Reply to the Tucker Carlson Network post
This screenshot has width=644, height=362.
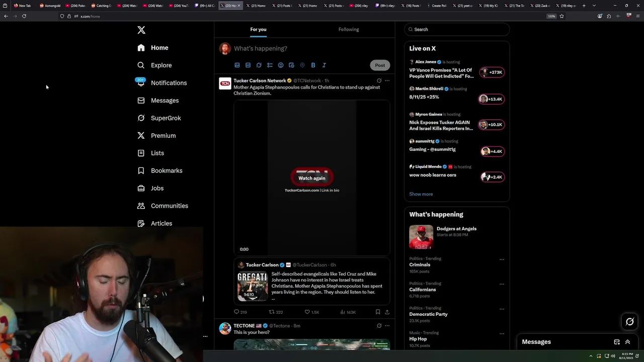(x=240, y=312)
